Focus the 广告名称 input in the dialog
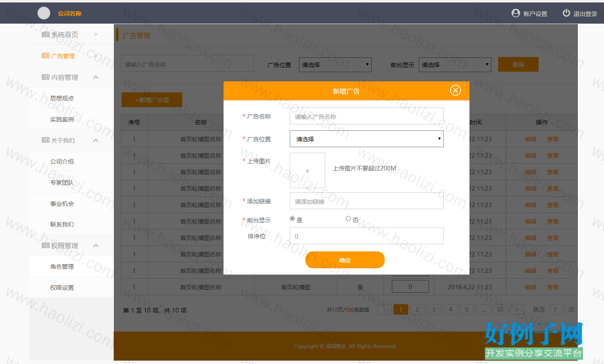The height and width of the screenshot is (364, 604). coord(367,116)
